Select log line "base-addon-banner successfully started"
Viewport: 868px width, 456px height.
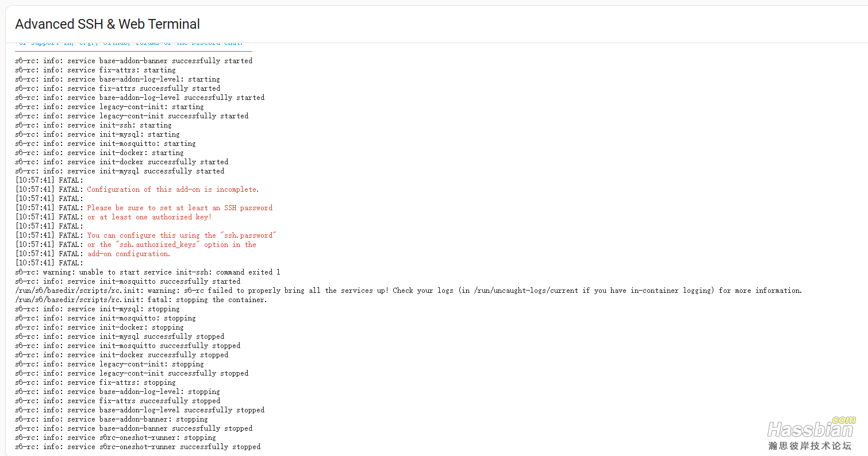(134, 61)
